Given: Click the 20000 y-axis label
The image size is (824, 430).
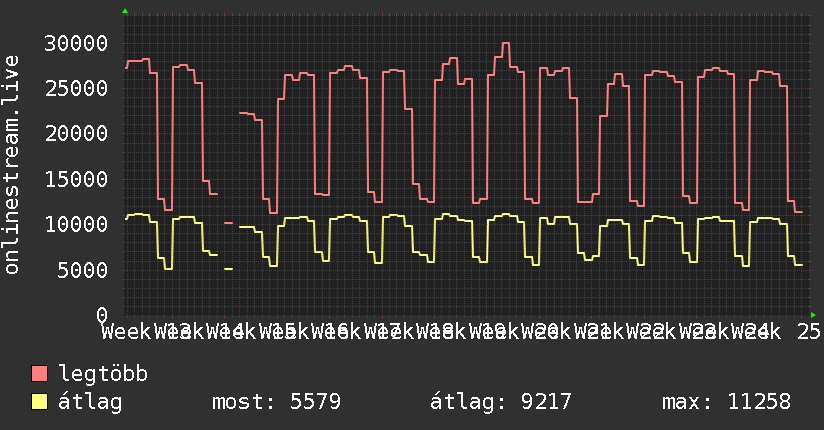Looking at the screenshot, I should pyautogui.click(x=76, y=134).
